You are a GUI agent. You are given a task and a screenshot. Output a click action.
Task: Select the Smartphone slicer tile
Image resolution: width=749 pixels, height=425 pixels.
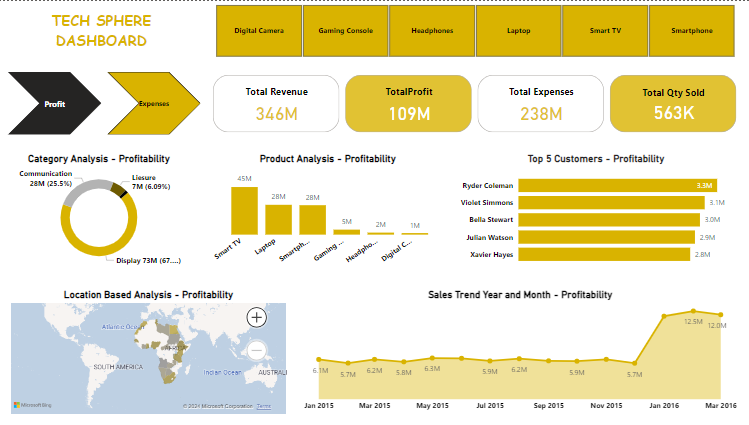click(692, 31)
